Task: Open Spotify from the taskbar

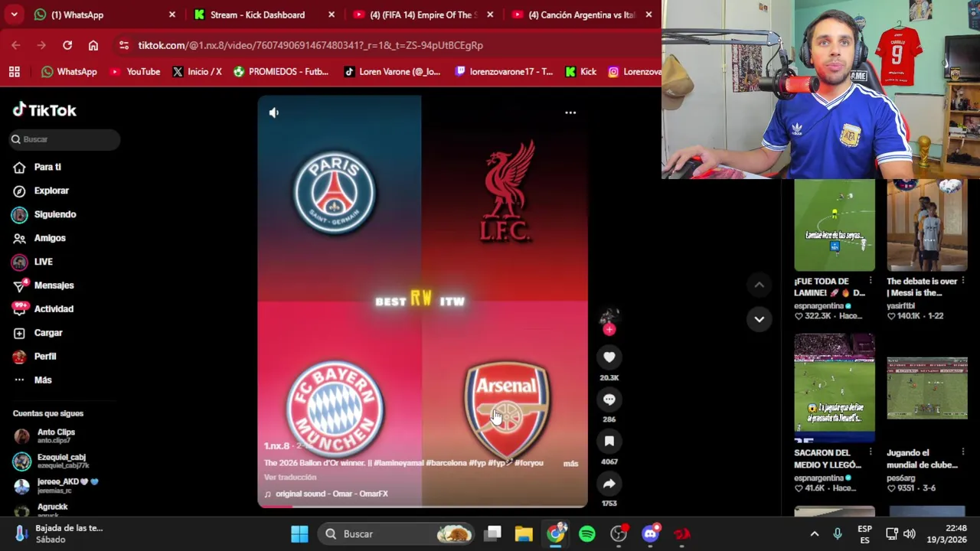Action: 587,533
